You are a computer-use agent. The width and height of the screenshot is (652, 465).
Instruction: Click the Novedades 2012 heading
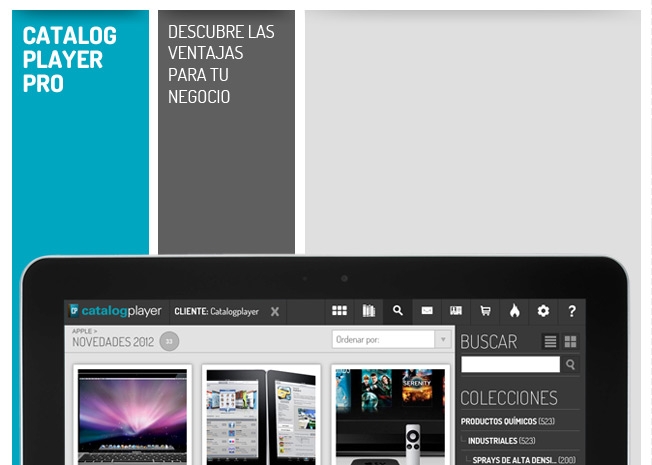pyautogui.click(x=113, y=342)
